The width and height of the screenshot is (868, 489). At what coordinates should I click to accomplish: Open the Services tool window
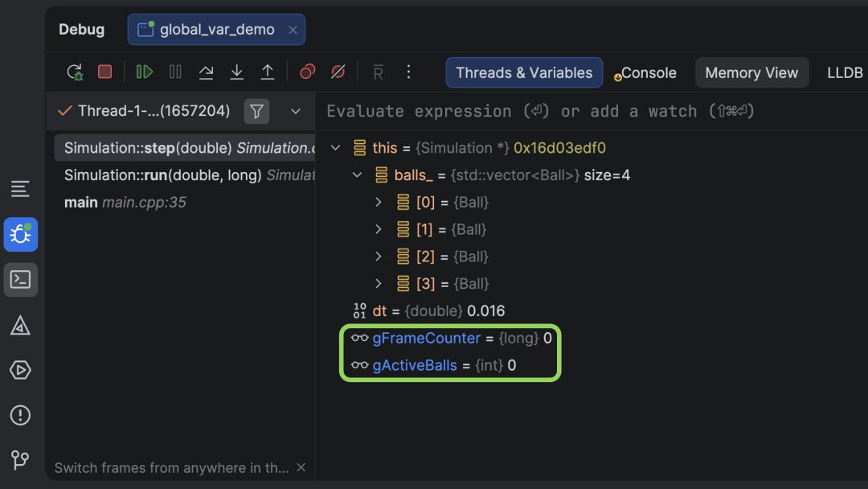pos(20,370)
